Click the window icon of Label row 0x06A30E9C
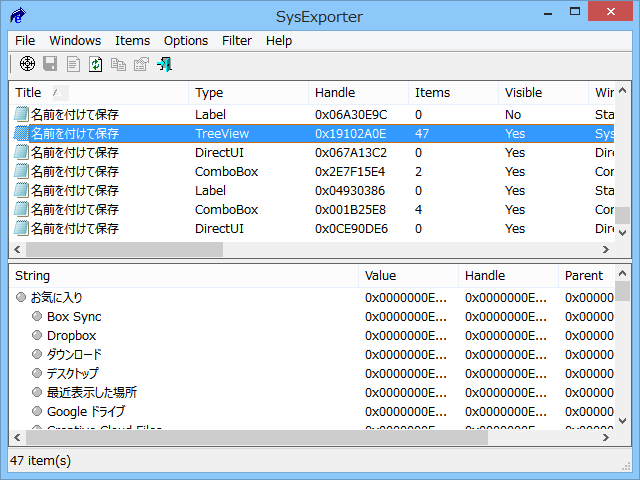 tap(21, 114)
